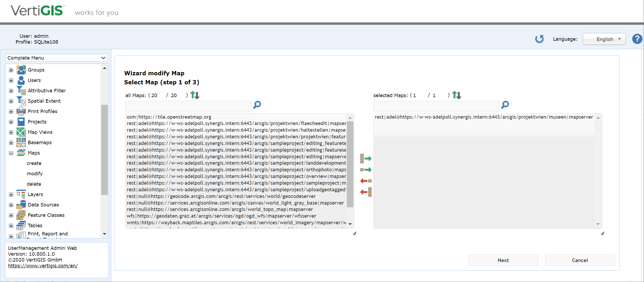Select the create item under Maps
The image size is (644, 282).
tap(34, 163)
